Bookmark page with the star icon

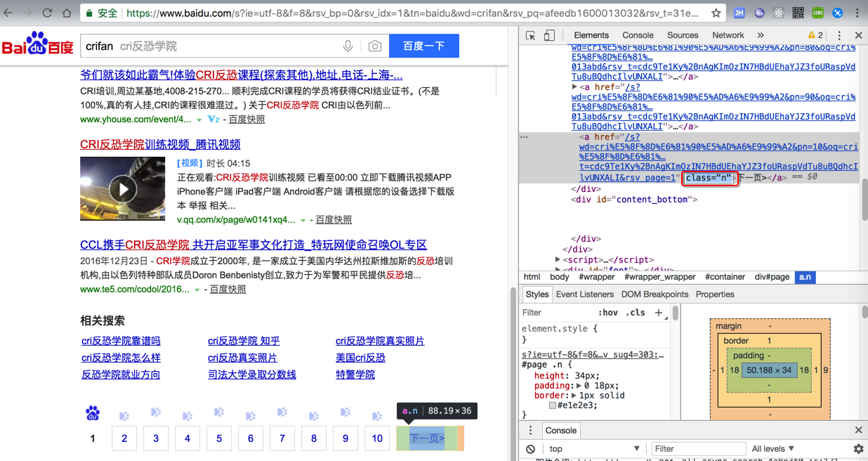[716, 13]
